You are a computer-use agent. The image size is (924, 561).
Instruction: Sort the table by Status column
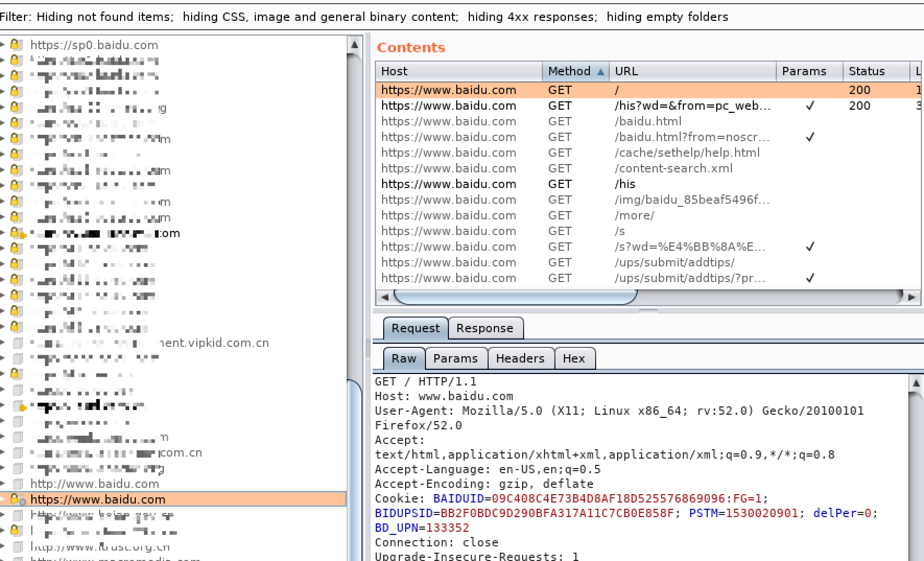coord(876,71)
